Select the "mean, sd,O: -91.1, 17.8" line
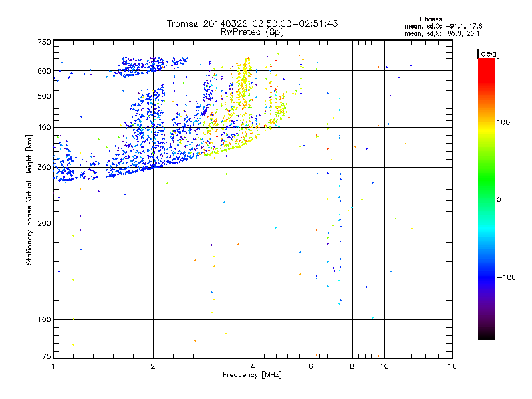 pos(443,26)
